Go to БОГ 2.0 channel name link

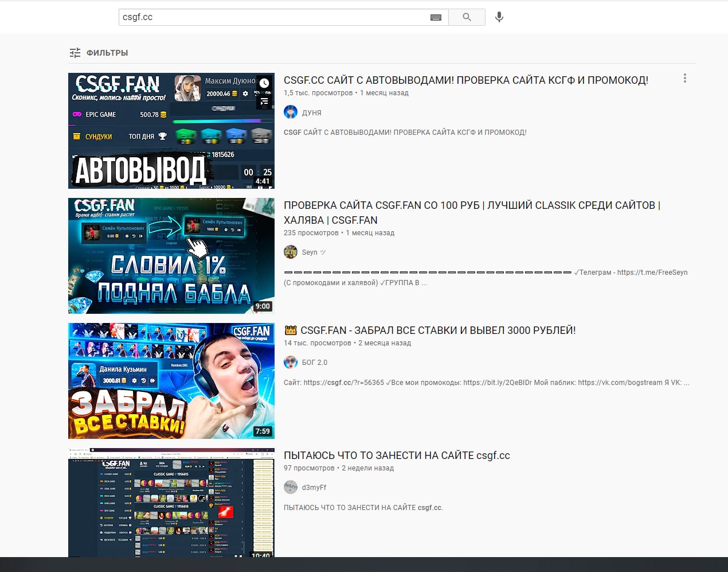click(x=315, y=363)
